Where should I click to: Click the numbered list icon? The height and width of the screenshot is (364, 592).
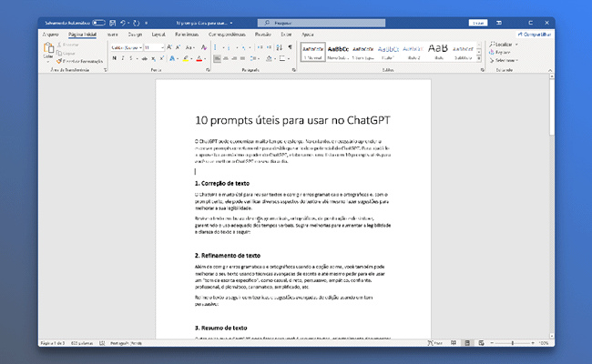229,47
